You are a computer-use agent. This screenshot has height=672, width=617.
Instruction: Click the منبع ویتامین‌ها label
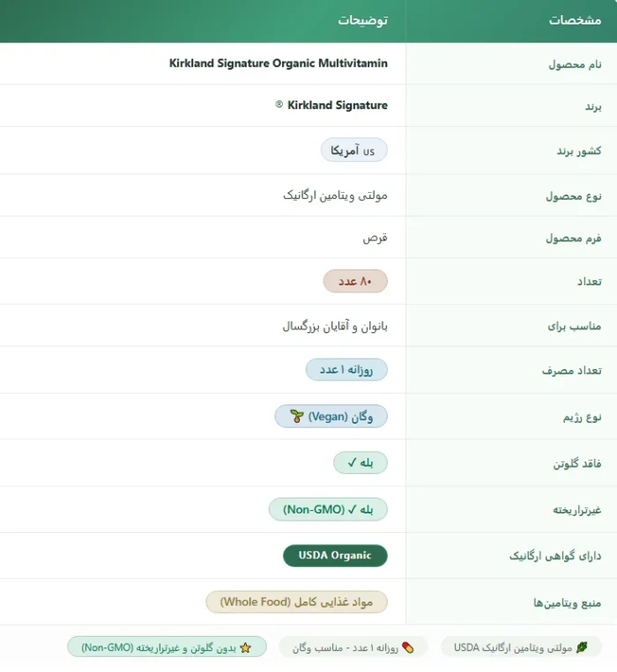click(x=567, y=602)
